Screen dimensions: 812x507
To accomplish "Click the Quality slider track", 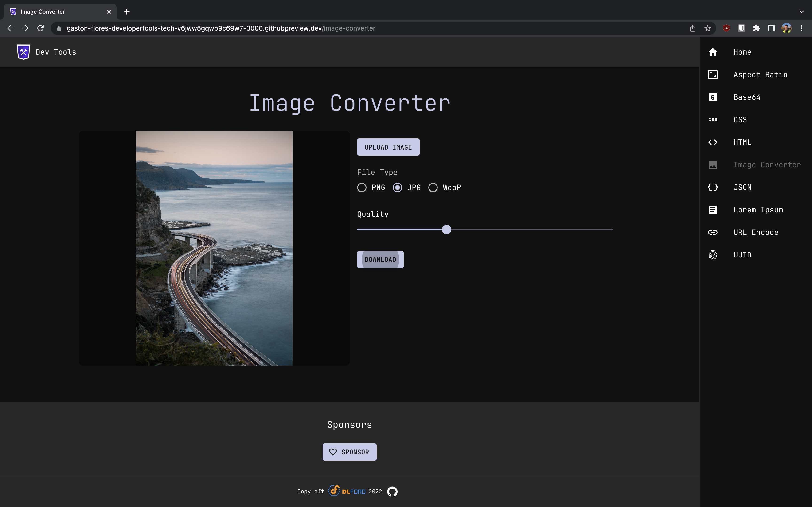I will 530,230.
